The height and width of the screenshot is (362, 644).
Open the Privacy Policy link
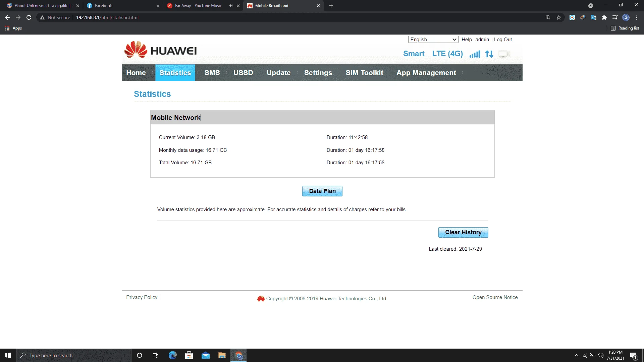click(x=142, y=297)
